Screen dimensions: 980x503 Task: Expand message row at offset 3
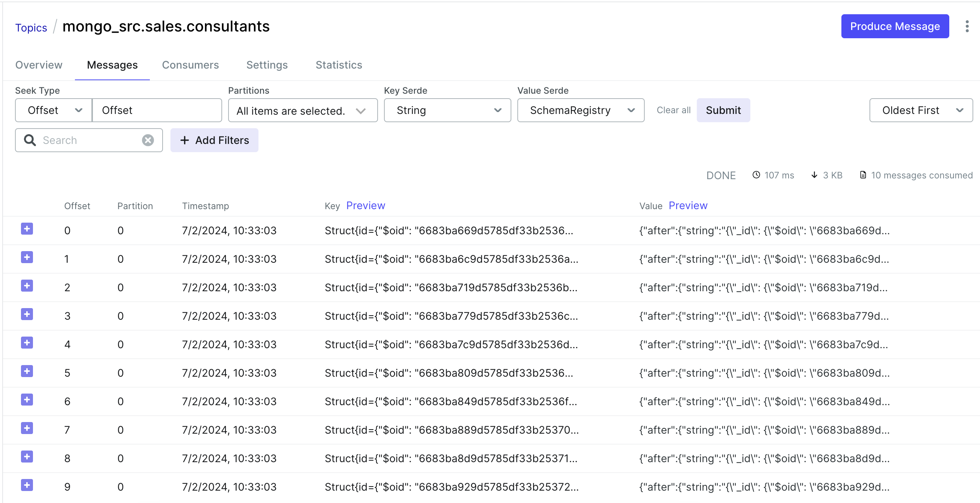coord(27,314)
